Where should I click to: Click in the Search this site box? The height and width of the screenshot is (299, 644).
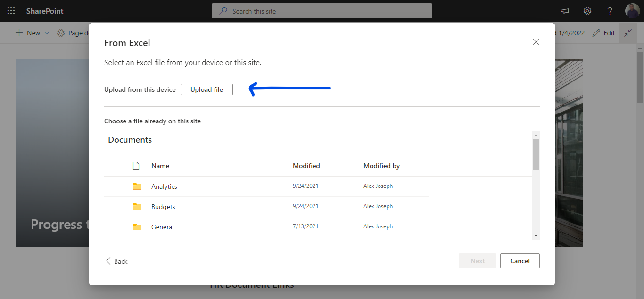[322, 11]
